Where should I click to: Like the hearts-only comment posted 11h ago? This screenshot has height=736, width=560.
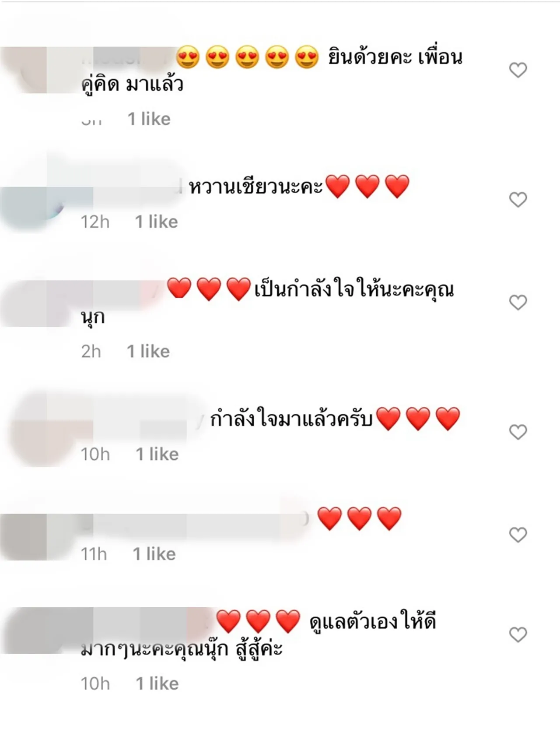518,535
